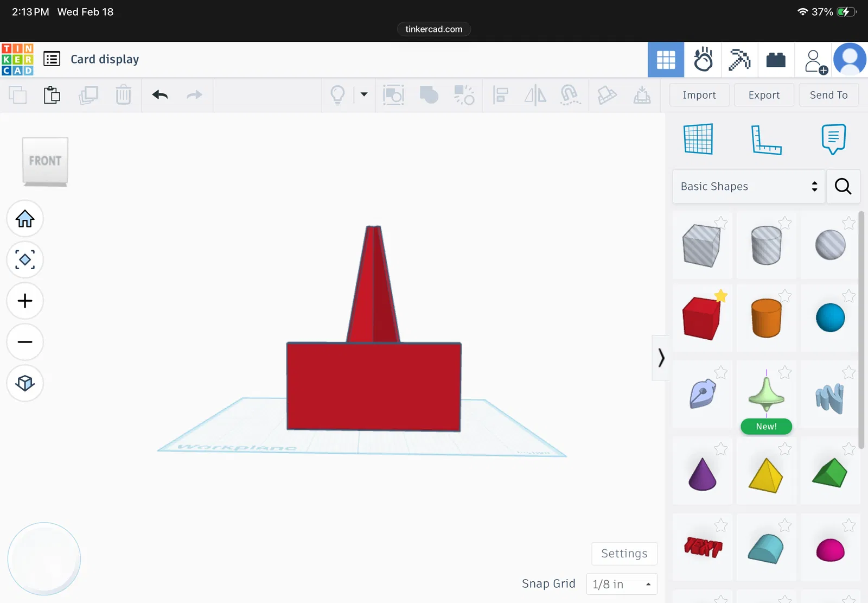The width and height of the screenshot is (868, 603).
Task: Select the blue Sphere shape
Action: pyautogui.click(x=830, y=318)
